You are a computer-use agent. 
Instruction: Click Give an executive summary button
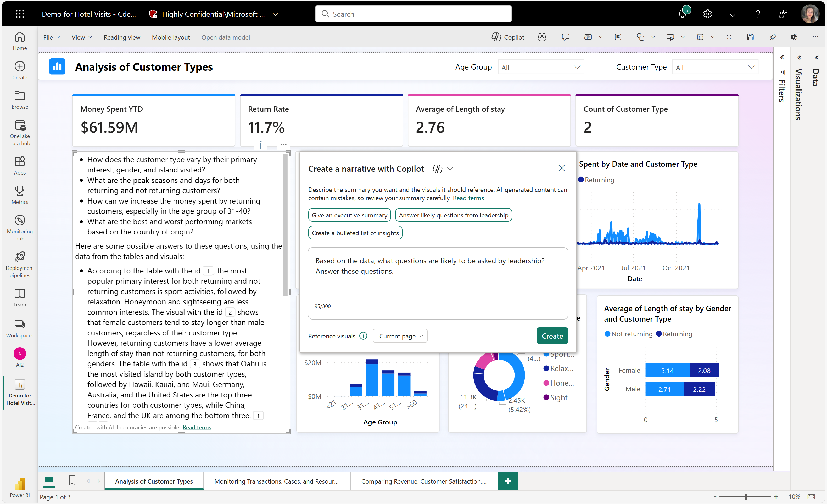point(350,215)
